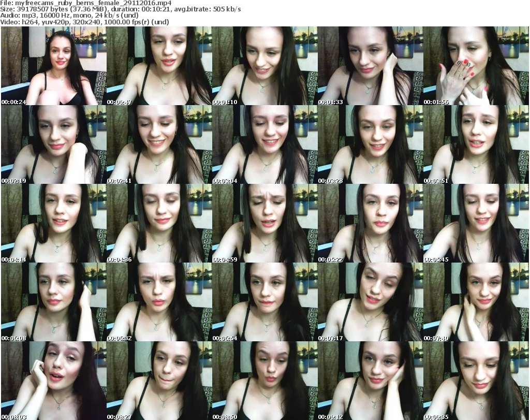
Task: Click the frame timestamped 00:06:54
Action: click(x=264, y=302)
